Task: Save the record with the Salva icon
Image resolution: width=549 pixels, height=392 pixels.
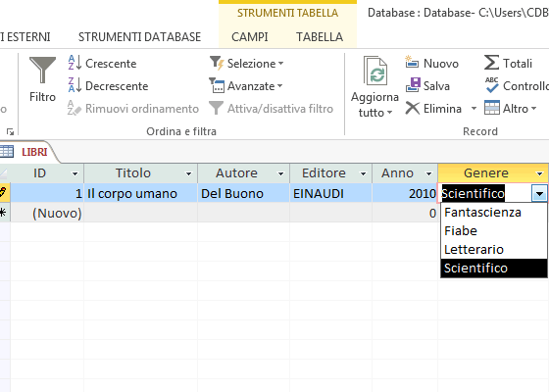Action: click(413, 85)
